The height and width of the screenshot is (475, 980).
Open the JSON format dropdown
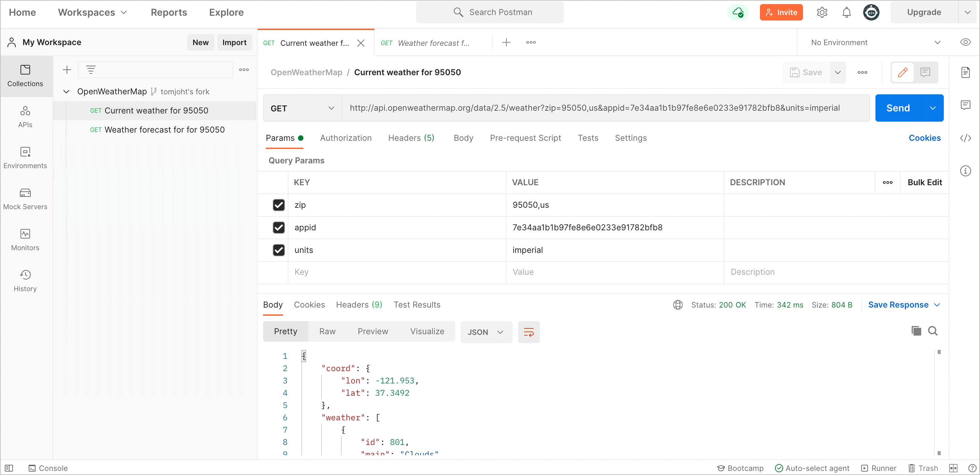click(486, 332)
